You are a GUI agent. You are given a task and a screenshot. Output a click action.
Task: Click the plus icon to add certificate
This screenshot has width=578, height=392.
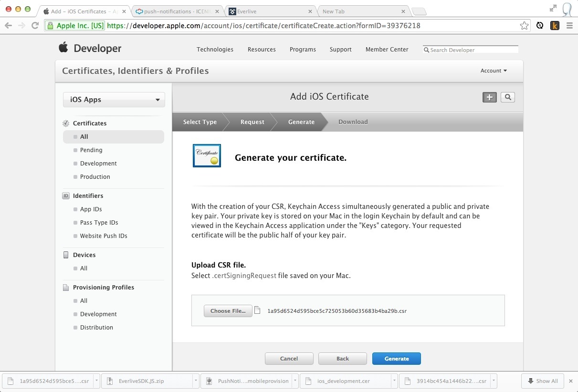tap(489, 97)
